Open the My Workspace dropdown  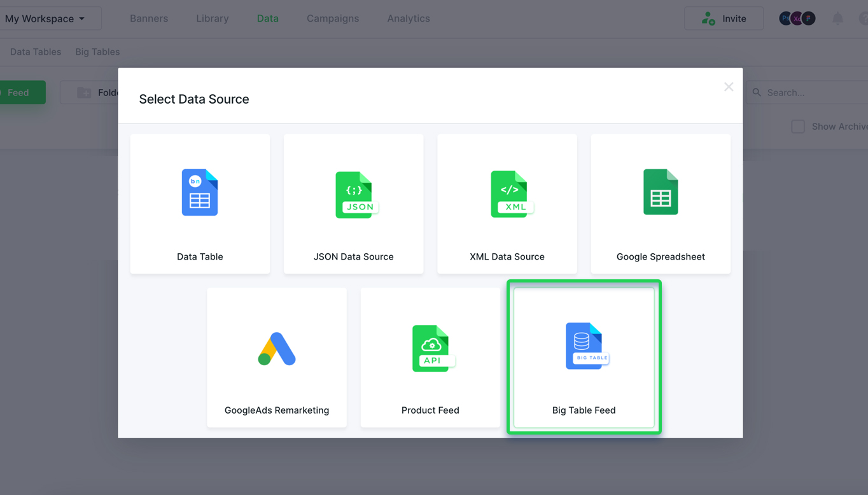pyautogui.click(x=50, y=18)
